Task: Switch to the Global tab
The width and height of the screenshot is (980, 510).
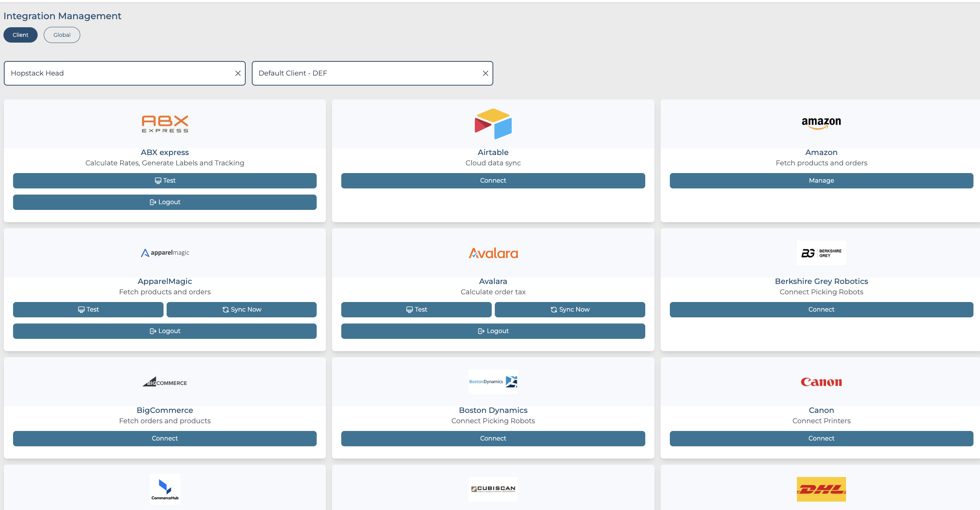Action: pos(62,35)
